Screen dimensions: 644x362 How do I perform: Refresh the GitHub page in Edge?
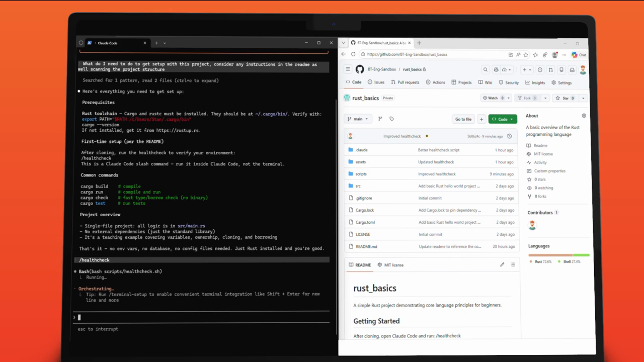click(x=353, y=54)
